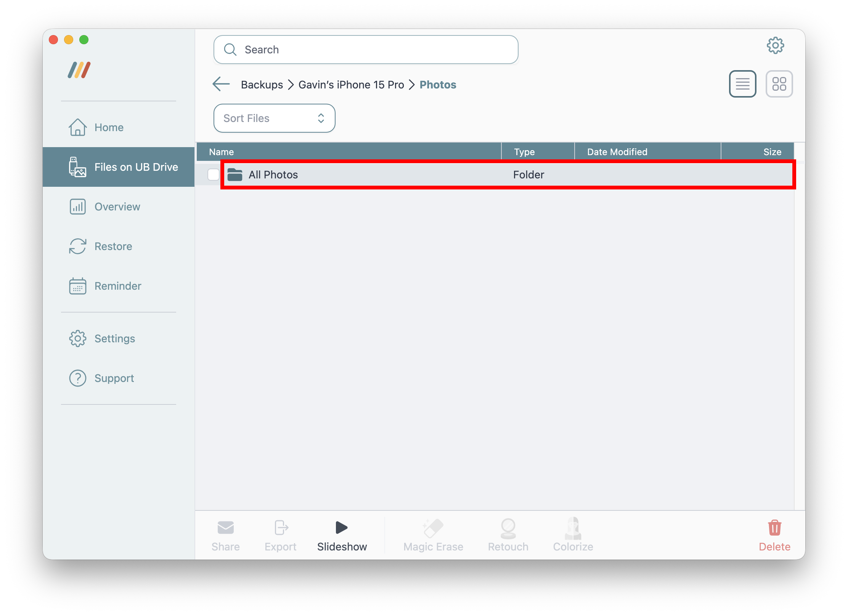Sort by the Type column header

coord(538,152)
